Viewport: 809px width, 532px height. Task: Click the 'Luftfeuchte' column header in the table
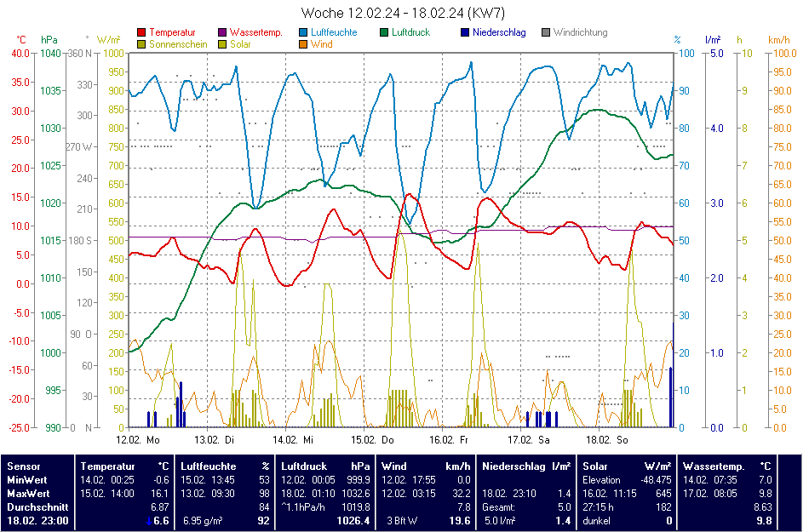[209, 466]
